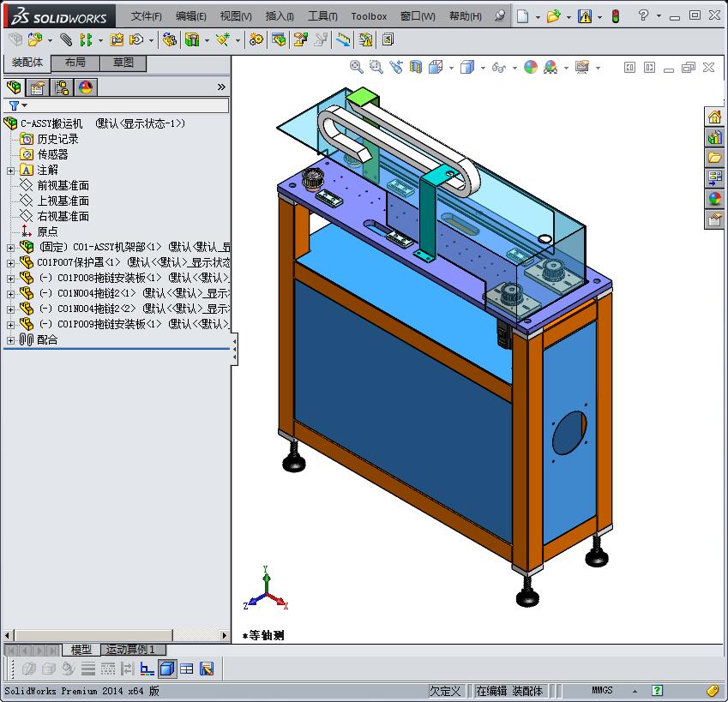The width and height of the screenshot is (728, 702).
Task: Expand the C01P007保护罩<1> node
Action: (10, 263)
